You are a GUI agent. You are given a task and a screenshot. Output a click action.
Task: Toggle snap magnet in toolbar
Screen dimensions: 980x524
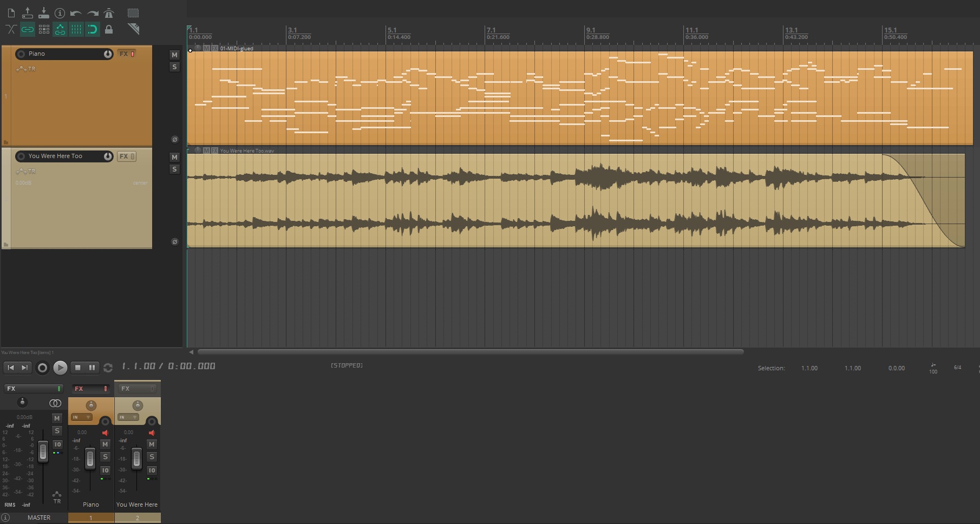93,29
